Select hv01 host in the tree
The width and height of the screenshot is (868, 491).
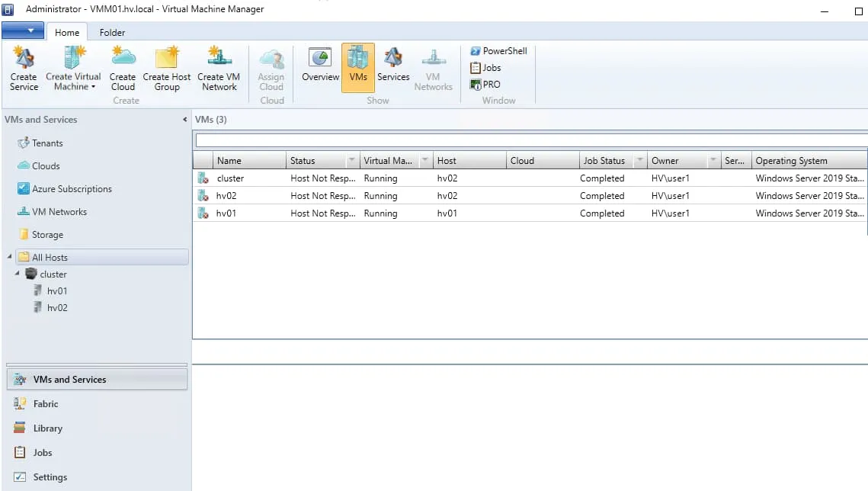[x=57, y=291]
